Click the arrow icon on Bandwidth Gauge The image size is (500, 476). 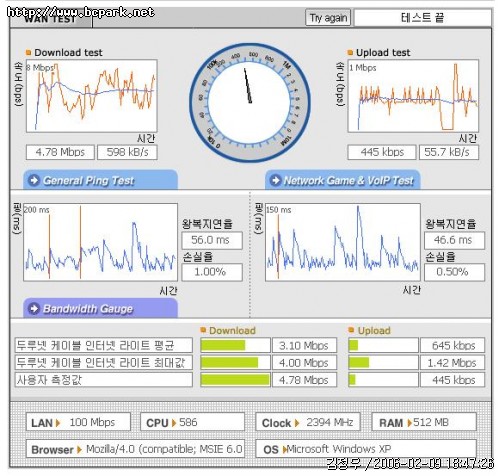pyautogui.click(x=34, y=308)
